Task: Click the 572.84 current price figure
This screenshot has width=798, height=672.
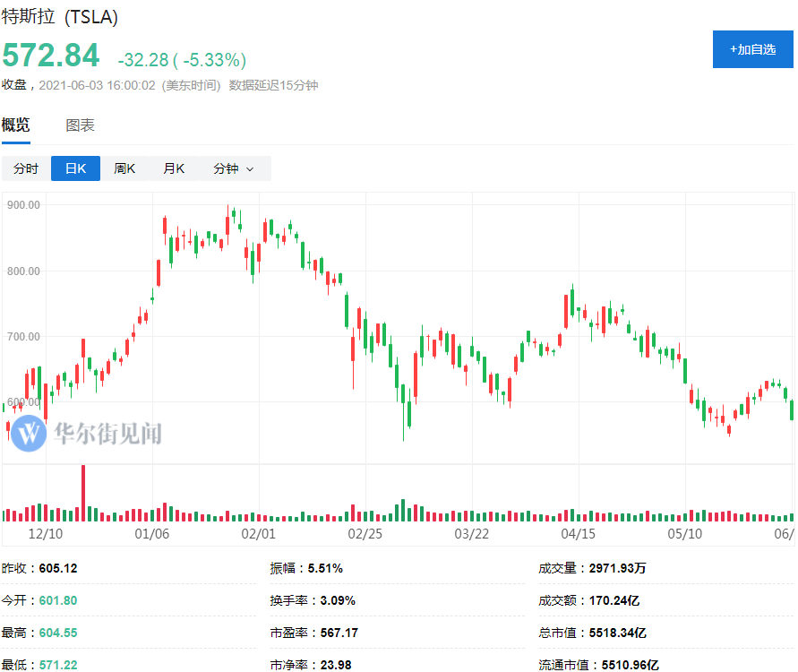Action: (x=50, y=56)
